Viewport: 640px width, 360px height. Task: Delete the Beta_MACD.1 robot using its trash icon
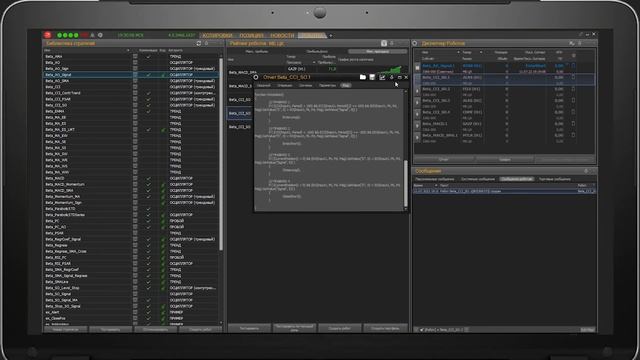573,123
